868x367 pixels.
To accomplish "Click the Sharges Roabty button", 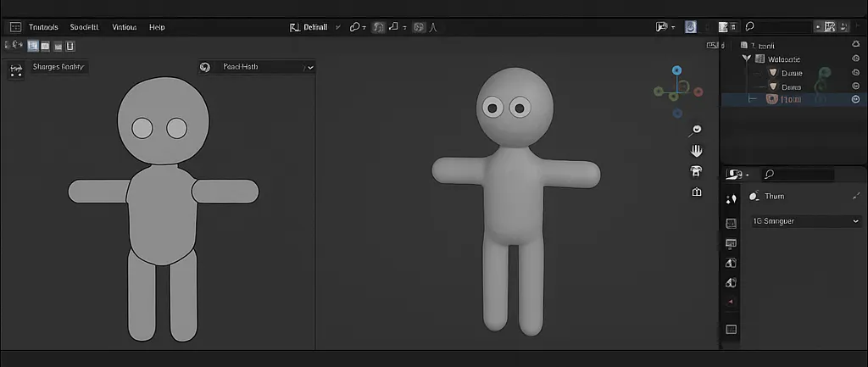I will tap(58, 67).
